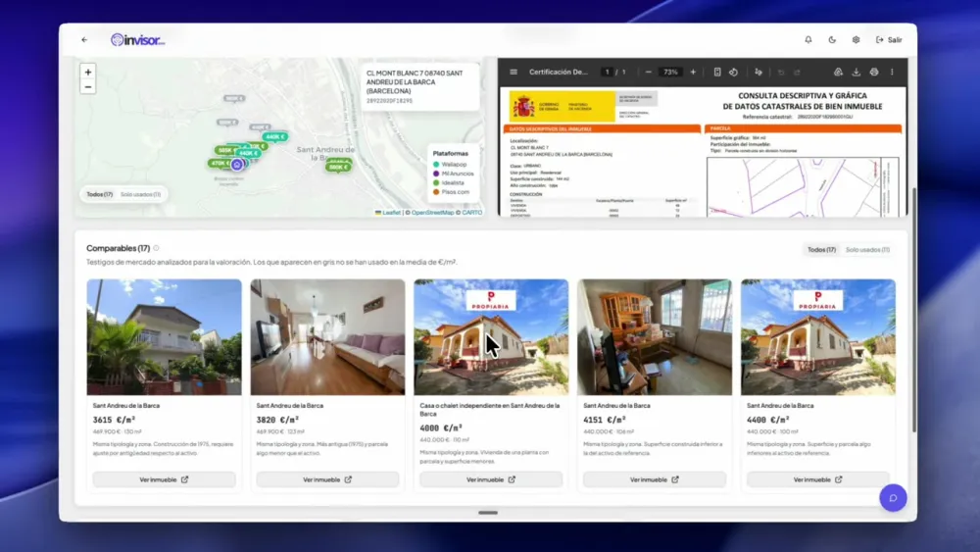980x552 pixels.
Task: Open settings via the gear icon
Action: tap(856, 40)
